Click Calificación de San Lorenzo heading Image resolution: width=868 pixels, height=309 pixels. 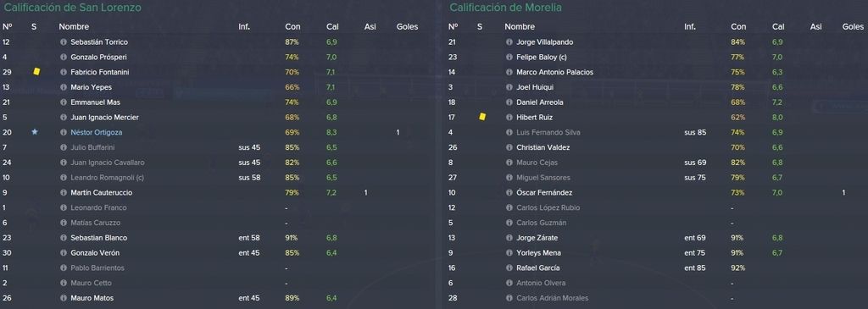(x=73, y=8)
